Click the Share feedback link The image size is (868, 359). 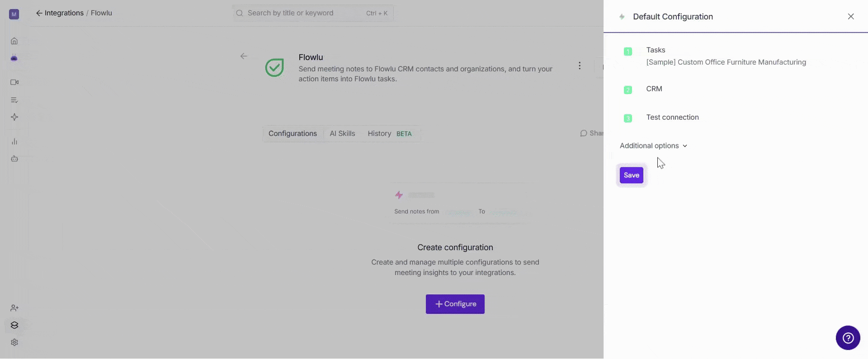point(591,133)
